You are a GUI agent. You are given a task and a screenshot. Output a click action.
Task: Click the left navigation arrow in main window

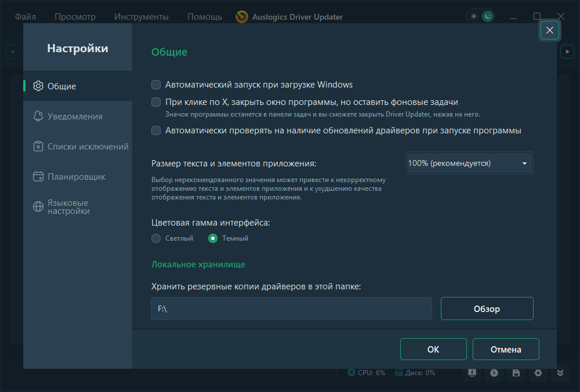point(13,52)
